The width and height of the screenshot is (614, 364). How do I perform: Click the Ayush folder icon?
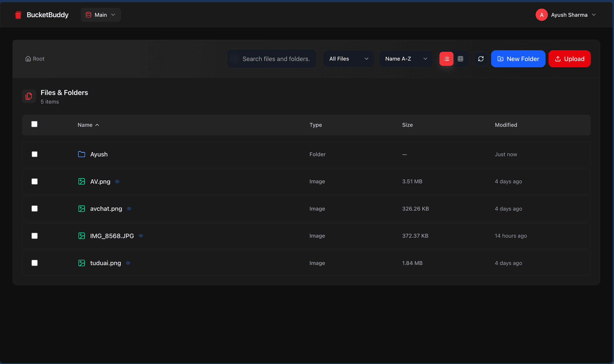pyautogui.click(x=81, y=154)
